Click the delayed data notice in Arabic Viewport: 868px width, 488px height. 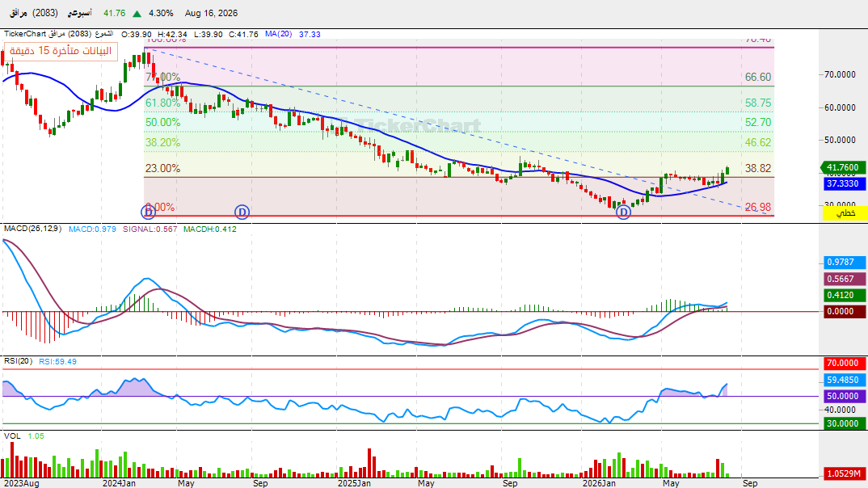[61, 51]
